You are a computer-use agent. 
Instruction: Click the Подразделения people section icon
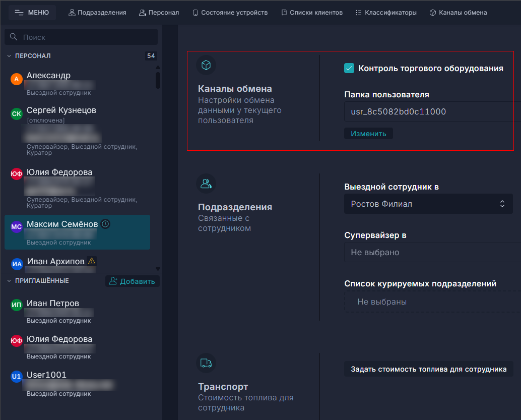click(x=206, y=184)
